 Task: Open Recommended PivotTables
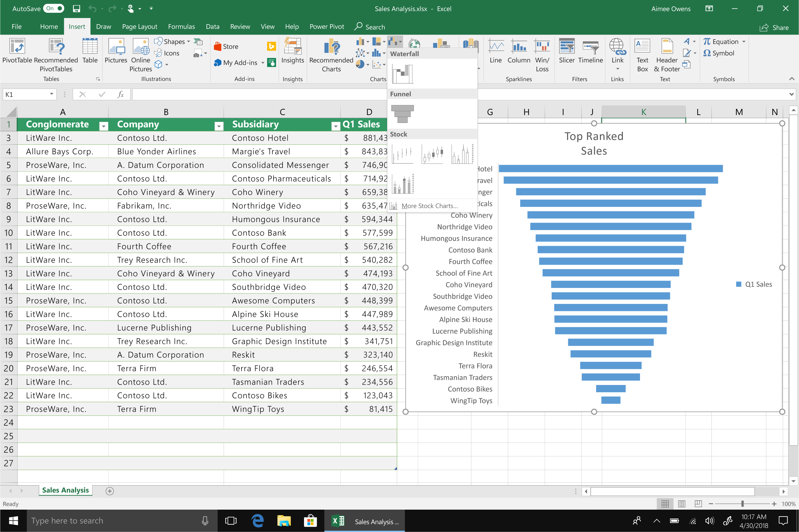tap(56, 55)
